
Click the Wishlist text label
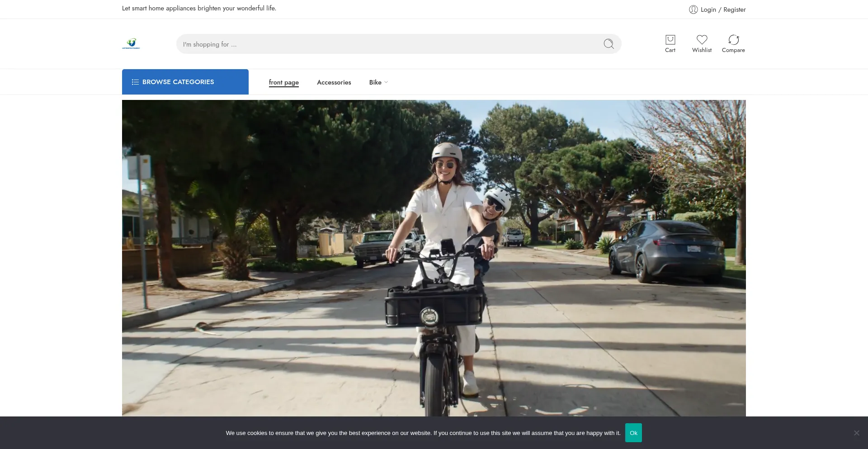pyautogui.click(x=702, y=50)
